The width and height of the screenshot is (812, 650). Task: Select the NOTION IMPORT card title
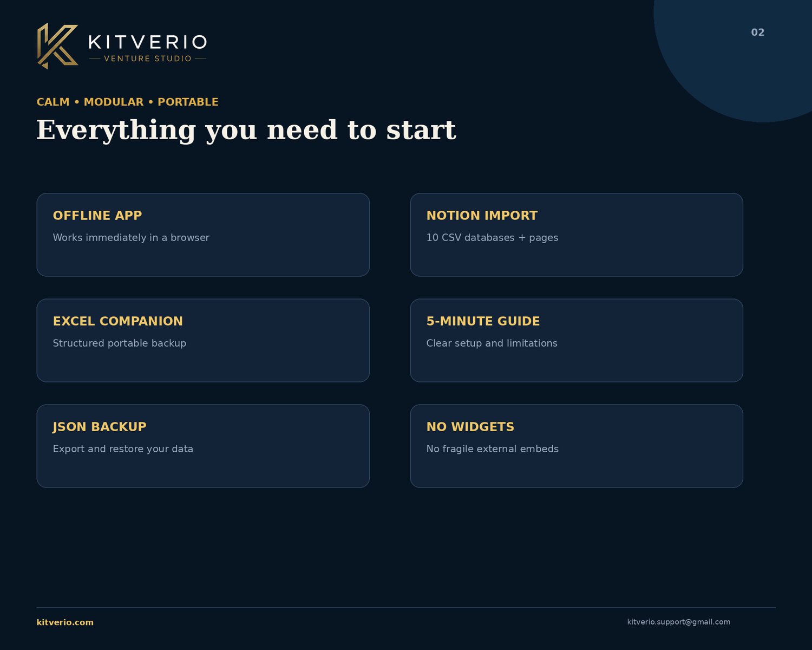(482, 216)
